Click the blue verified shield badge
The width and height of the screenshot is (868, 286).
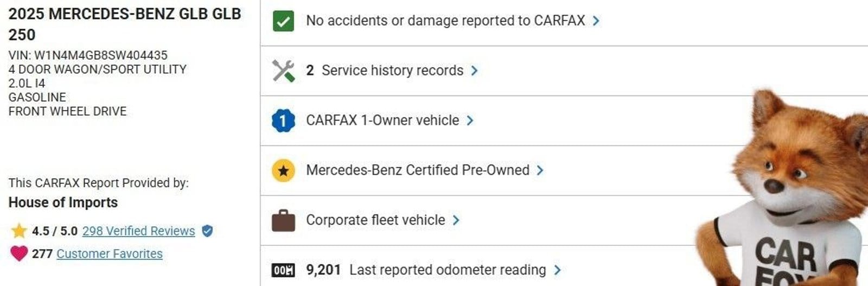207,231
